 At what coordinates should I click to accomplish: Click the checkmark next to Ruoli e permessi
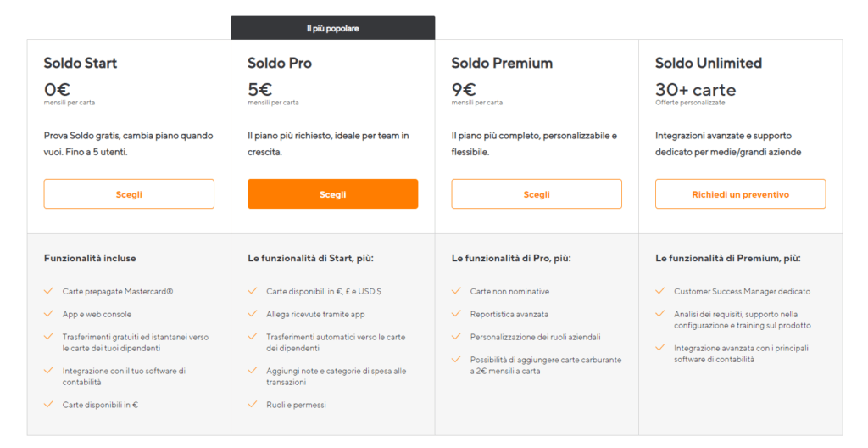(x=253, y=404)
